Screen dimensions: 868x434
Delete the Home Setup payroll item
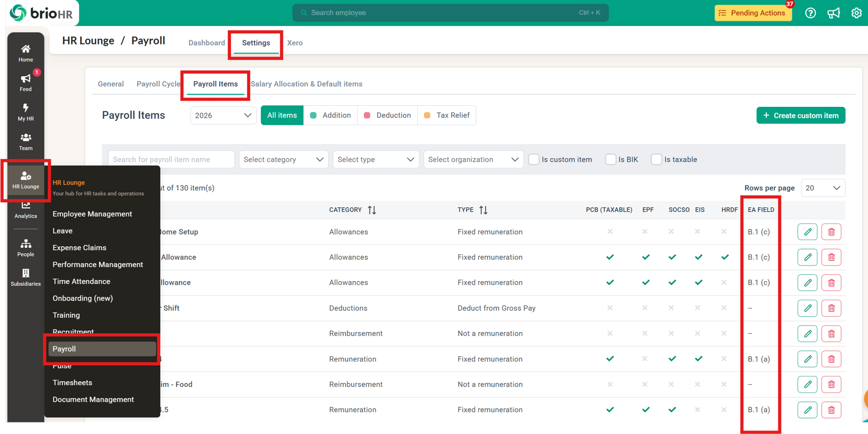831,232
